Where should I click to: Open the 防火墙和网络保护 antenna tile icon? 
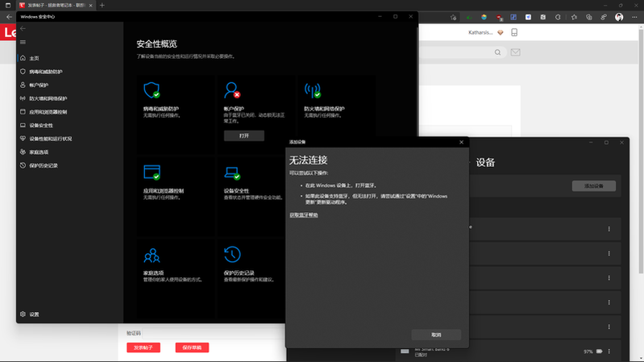313,90
